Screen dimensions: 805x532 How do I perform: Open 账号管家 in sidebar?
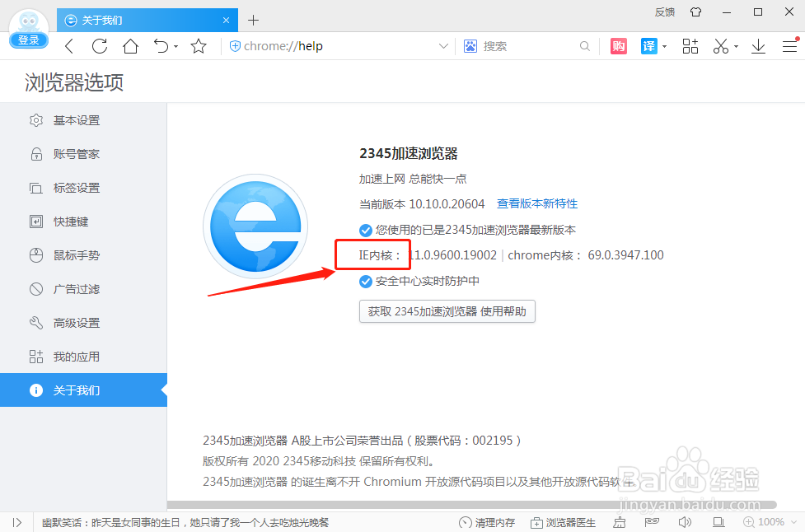click(x=83, y=154)
